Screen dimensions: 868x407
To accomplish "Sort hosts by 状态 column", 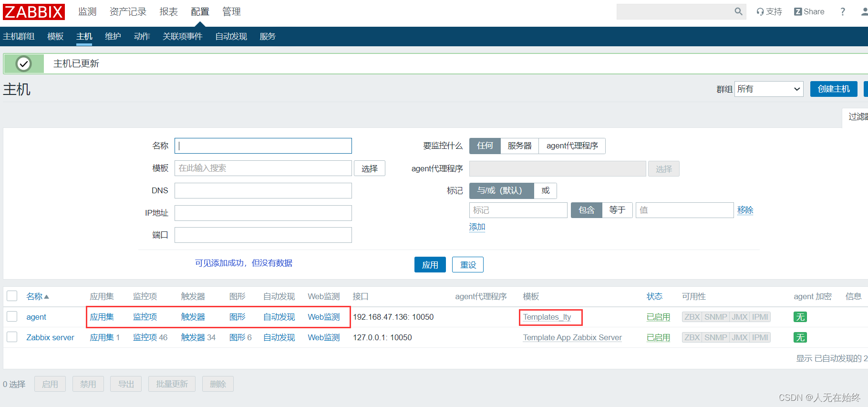I will coord(654,296).
